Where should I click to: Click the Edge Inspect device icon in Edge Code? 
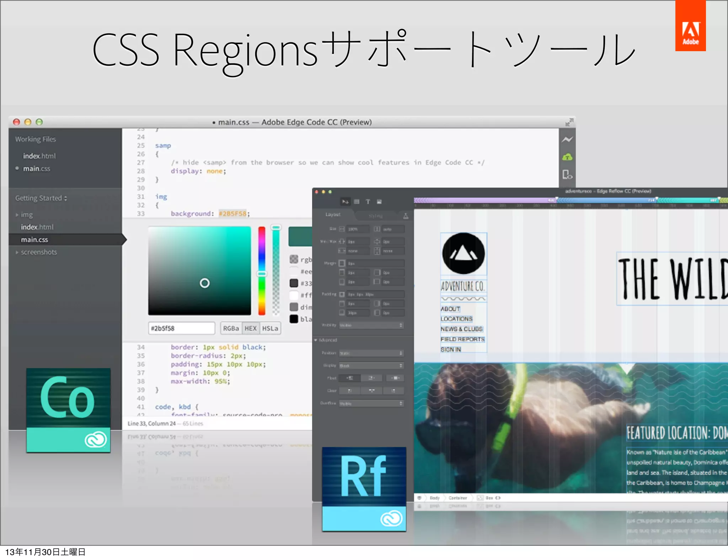pos(567,174)
